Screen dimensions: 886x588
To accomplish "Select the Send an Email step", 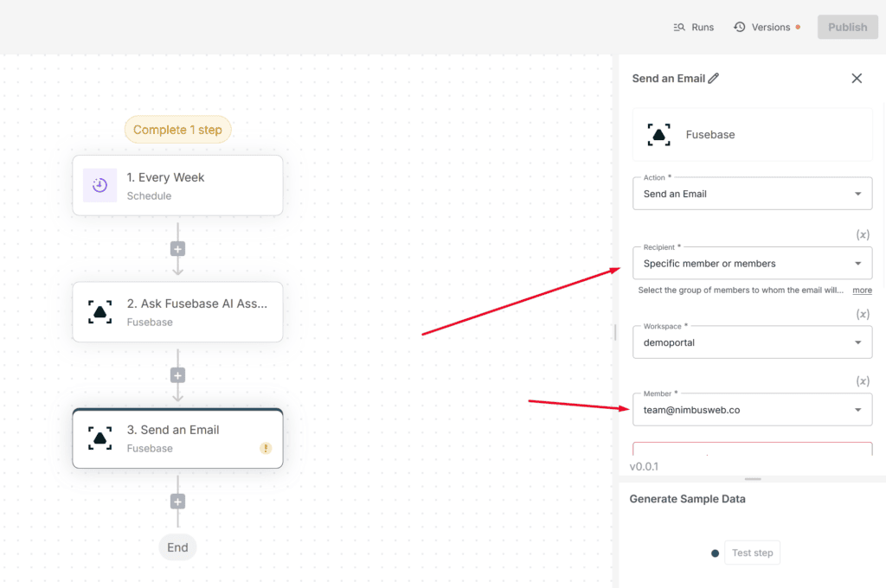I will pyautogui.click(x=177, y=438).
